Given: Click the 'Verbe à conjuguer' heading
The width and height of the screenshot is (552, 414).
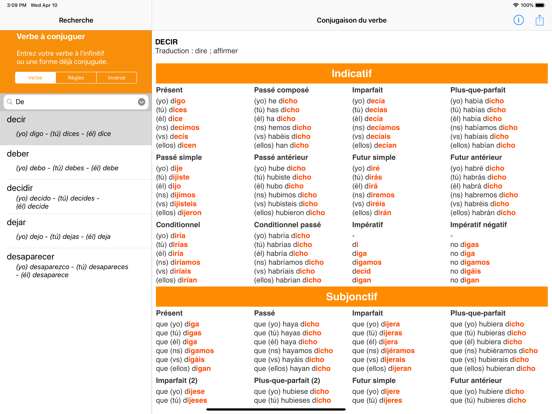Looking at the screenshot, I should click(51, 36).
